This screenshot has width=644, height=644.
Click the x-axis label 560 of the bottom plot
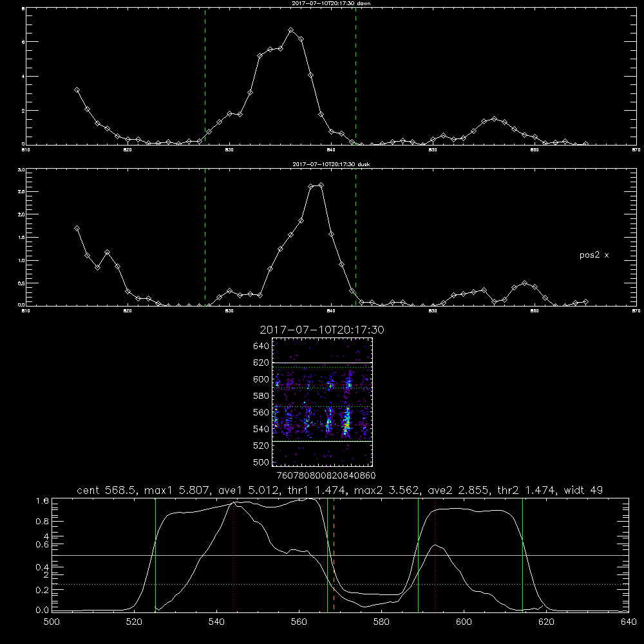[x=299, y=622]
